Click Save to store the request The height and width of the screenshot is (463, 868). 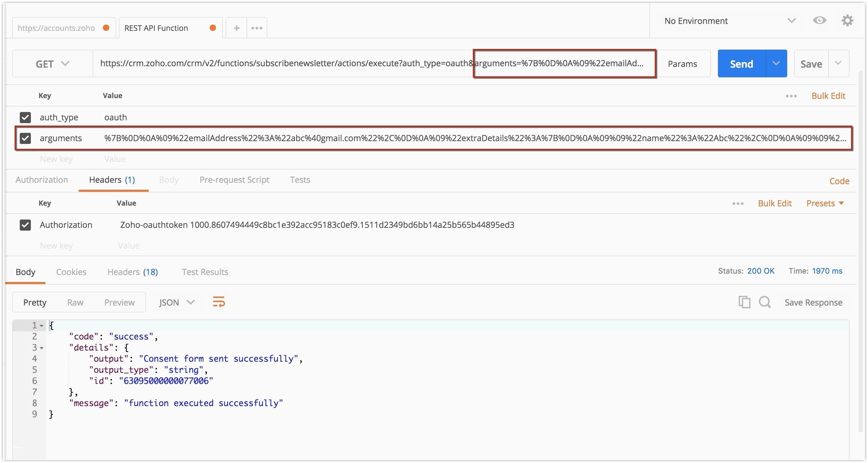pos(812,64)
